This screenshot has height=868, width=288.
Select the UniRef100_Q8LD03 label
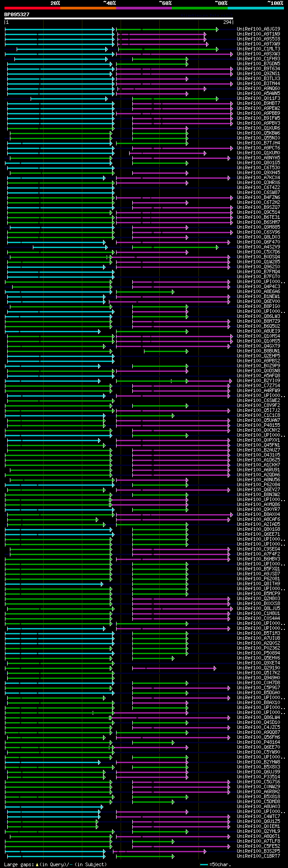tap(258, 237)
